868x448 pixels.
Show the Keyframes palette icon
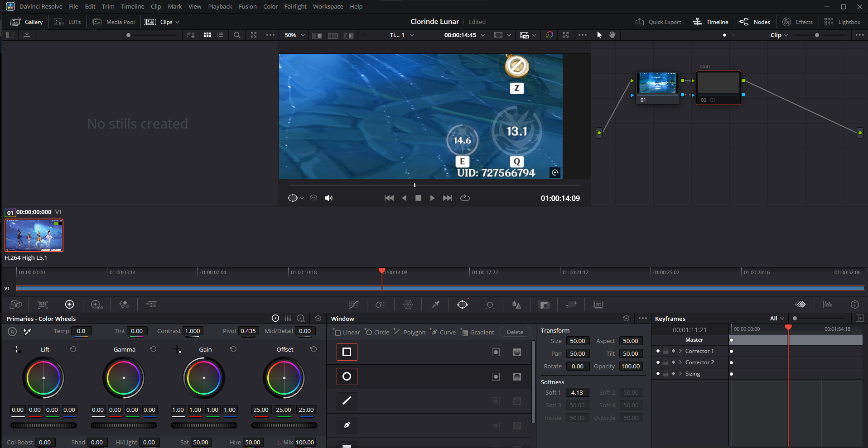point(800,305)
